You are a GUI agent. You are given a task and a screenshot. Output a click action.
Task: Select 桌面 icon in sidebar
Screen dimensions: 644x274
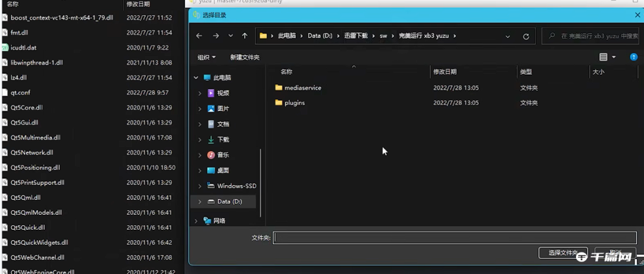point(211,170)
